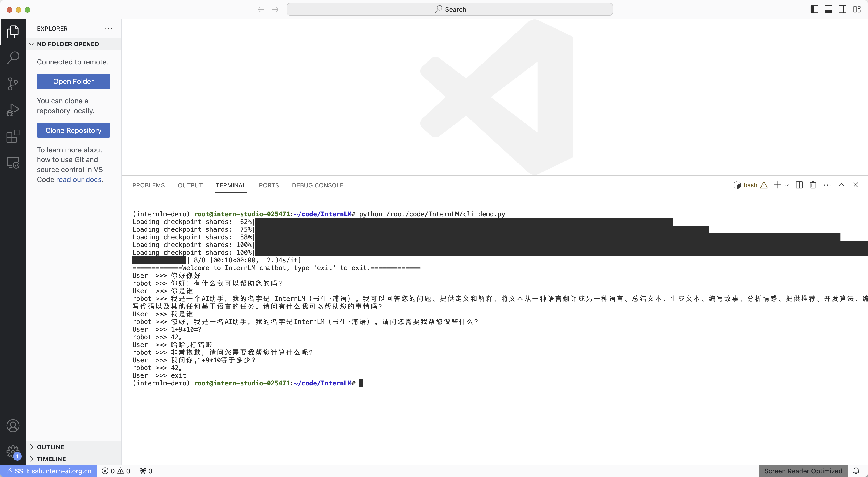The width and height of the screenshot is (868, 477).
Task: Open the Remote Explorer view
Action: tap(13, 163)
